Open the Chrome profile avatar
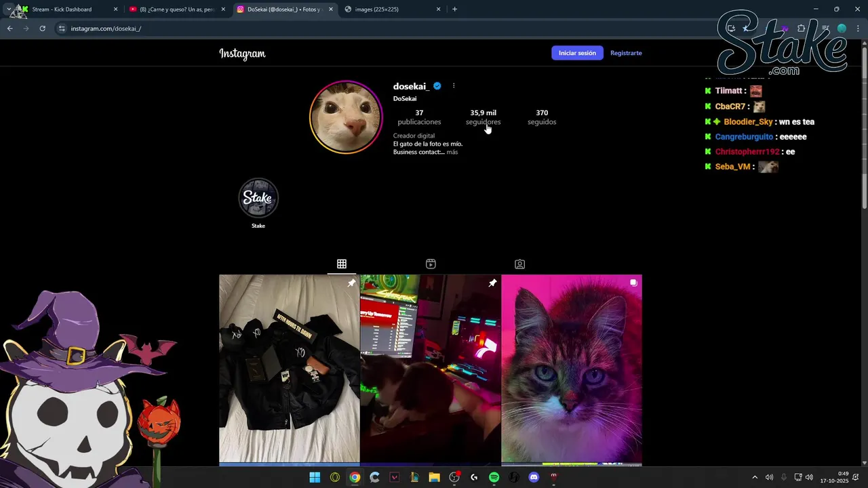868x488 pixels. 842,28
